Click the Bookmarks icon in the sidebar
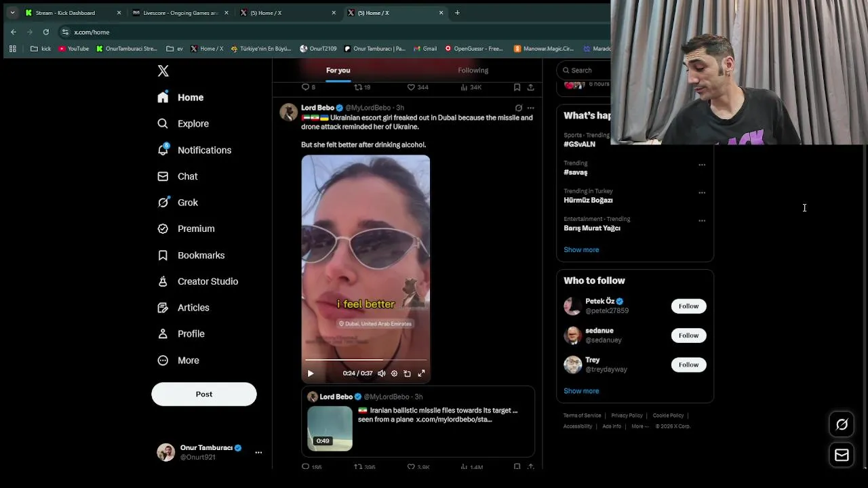The image size is (868, 488). pos(163,256)
